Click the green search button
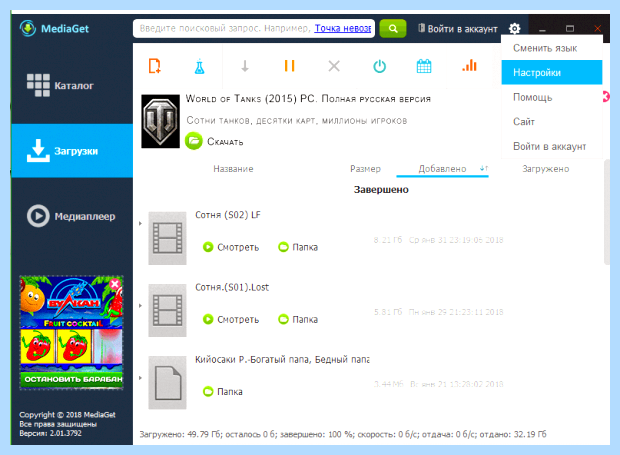This screenshot has width=620, height=455. click(x=393, y=28)
